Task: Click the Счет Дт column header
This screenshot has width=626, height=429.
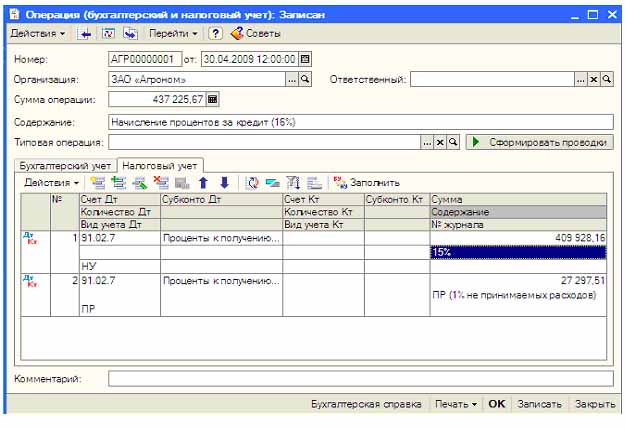Action: [x=120, y=200]
